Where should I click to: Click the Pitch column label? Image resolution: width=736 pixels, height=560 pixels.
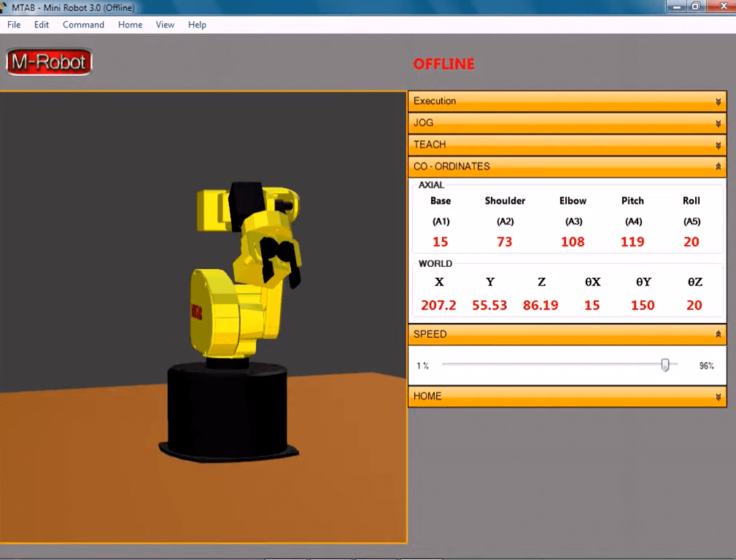click(632, 201)
